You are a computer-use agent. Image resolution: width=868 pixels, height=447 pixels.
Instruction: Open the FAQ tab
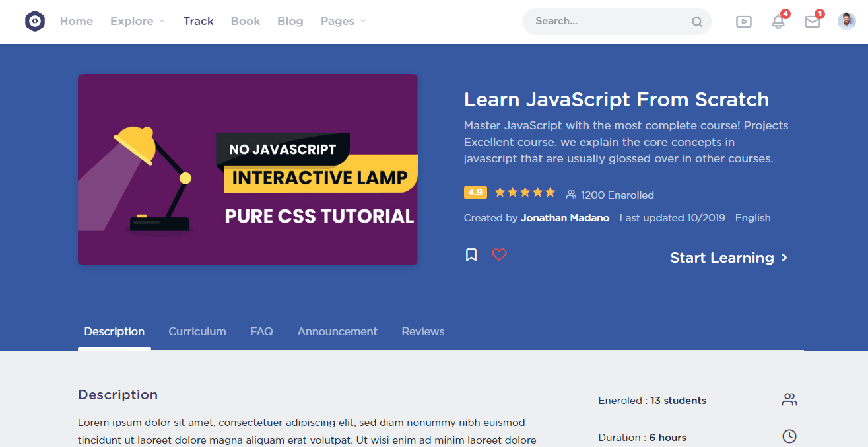coord(261,331)
